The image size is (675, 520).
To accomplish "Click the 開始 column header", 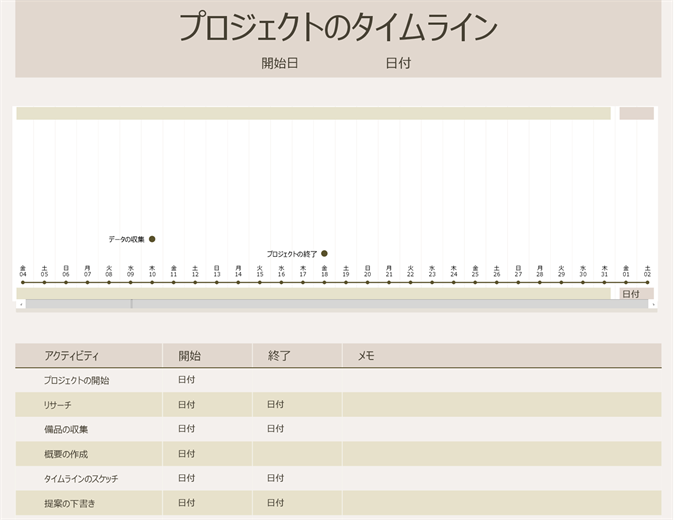I will click(189, 355).
